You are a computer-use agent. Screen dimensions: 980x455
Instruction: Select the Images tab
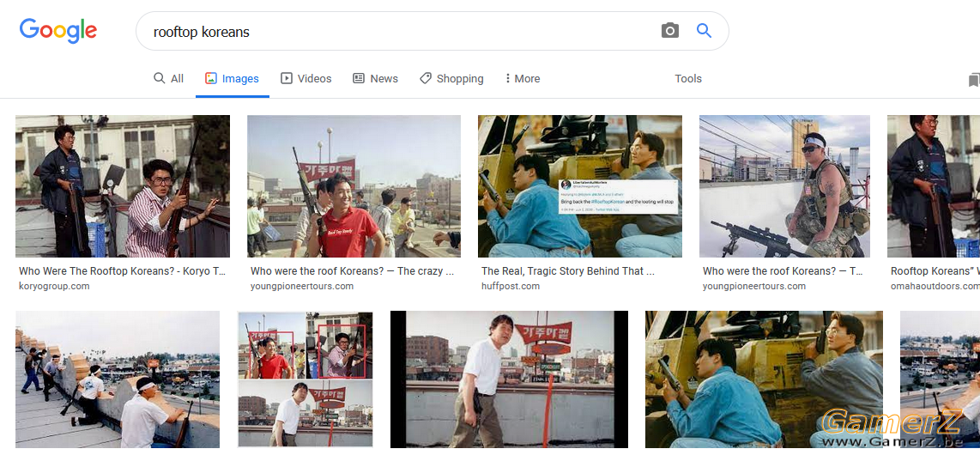tap(232, 79)
